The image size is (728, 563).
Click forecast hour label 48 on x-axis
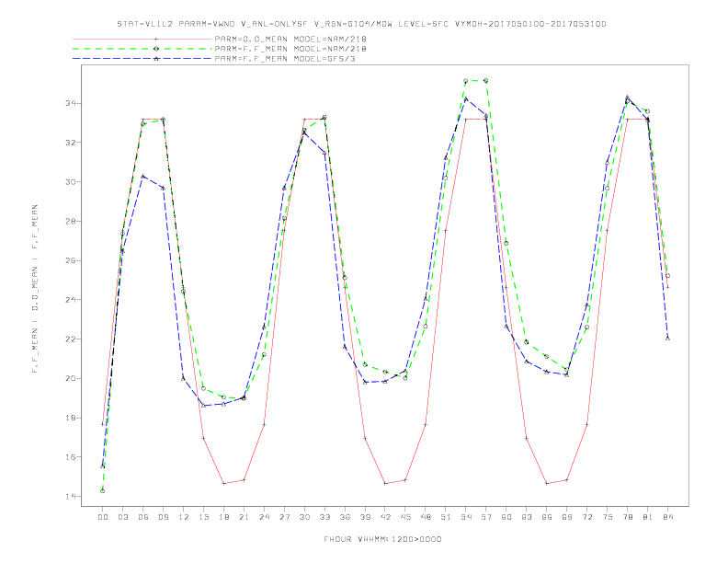pyautogui.click(x=426, y=517)
